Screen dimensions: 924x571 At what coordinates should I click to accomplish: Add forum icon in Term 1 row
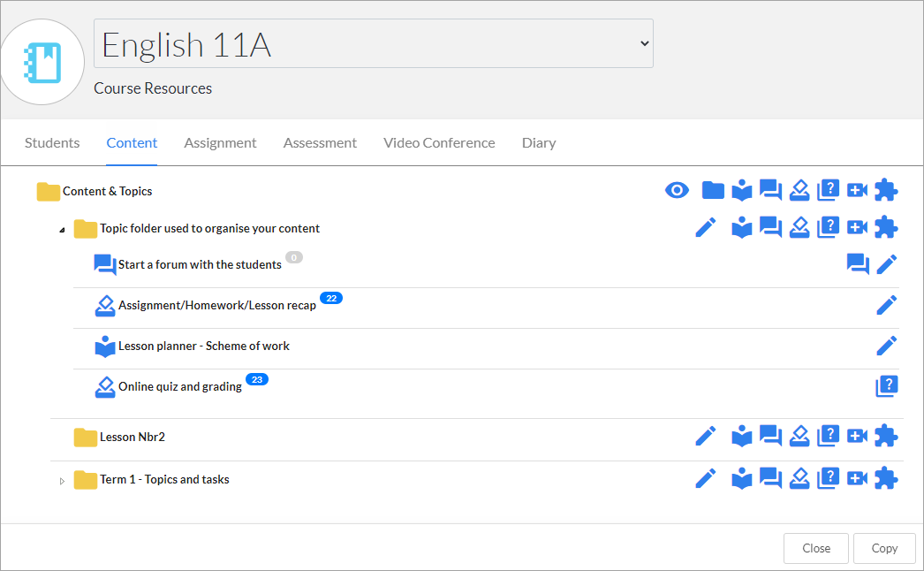770,478
